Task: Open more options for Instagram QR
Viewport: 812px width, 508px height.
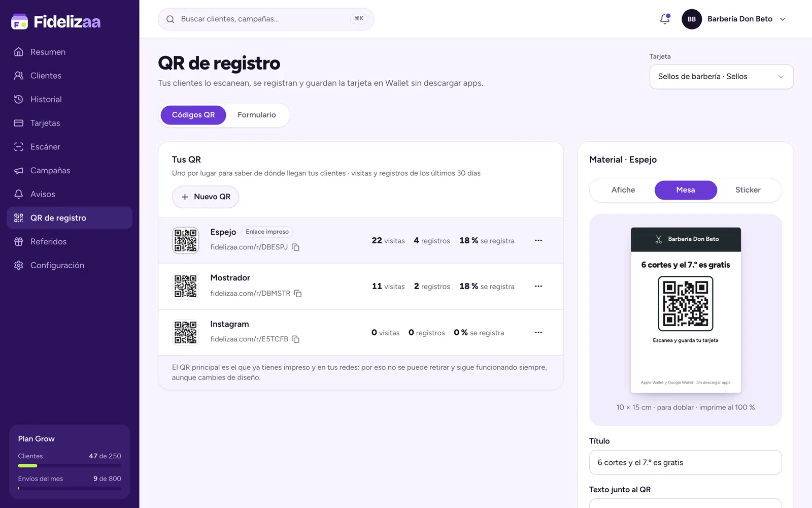Action: [538, 332]
